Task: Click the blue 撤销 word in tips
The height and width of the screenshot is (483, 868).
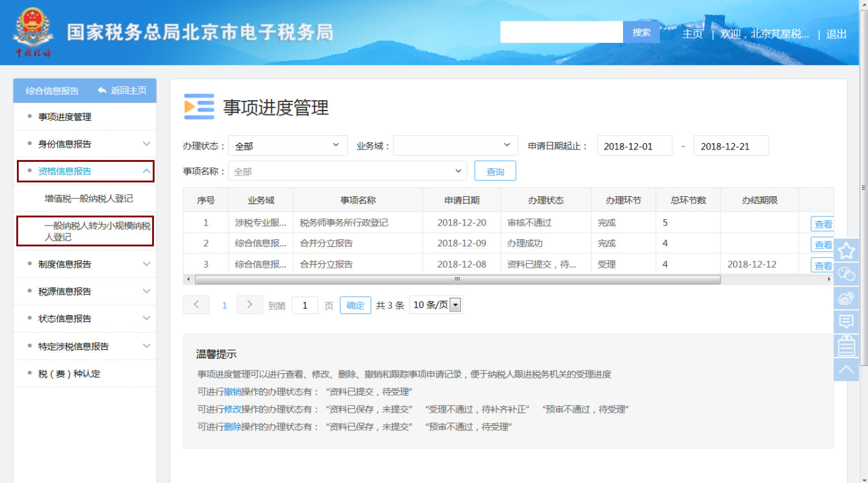Action: point(233,391)
